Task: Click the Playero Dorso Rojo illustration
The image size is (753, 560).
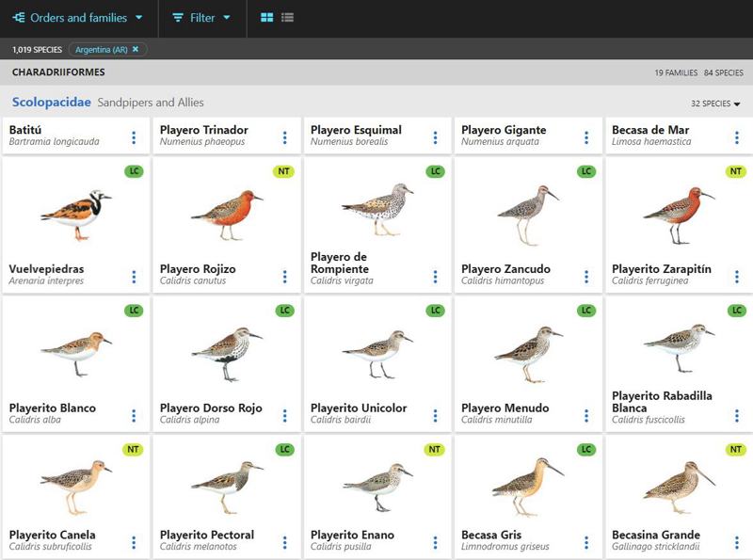Action: pyautogui.click(x=226, y=349)
